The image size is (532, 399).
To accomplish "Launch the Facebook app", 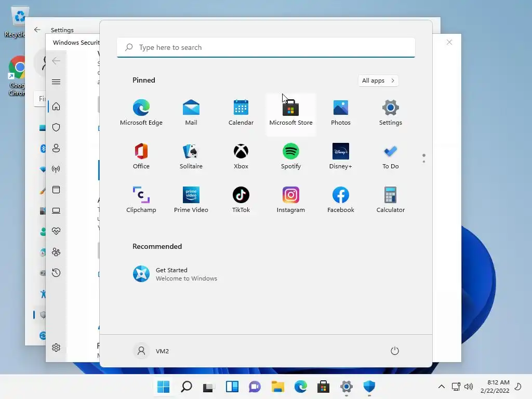I will coord(341,200).
